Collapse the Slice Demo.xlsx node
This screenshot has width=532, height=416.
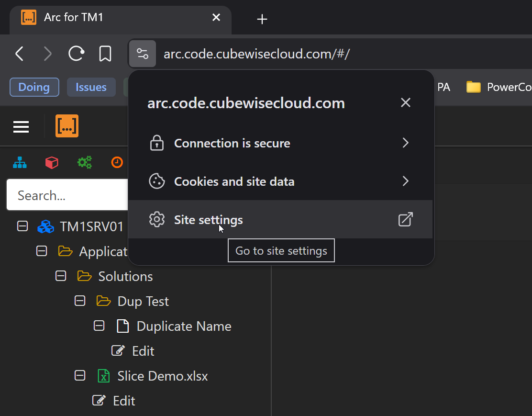pos(80,375)
